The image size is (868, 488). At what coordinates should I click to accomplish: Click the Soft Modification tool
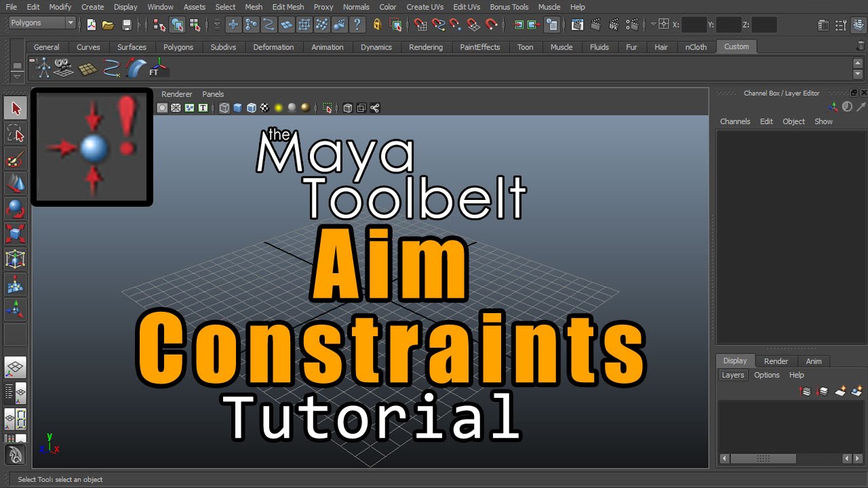coord(16,285)
